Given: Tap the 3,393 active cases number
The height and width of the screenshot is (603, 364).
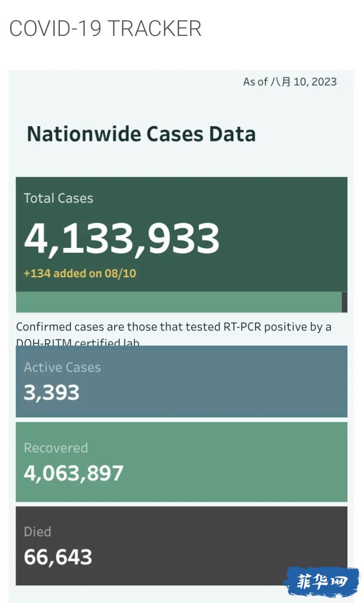Looking at the screenshot, I should coord(52,392).
